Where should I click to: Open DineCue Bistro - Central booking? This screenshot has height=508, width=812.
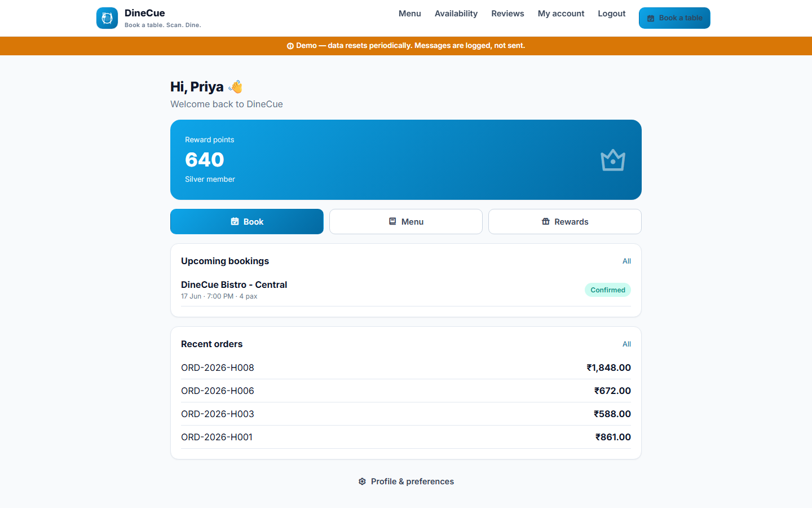click(234, 284)
